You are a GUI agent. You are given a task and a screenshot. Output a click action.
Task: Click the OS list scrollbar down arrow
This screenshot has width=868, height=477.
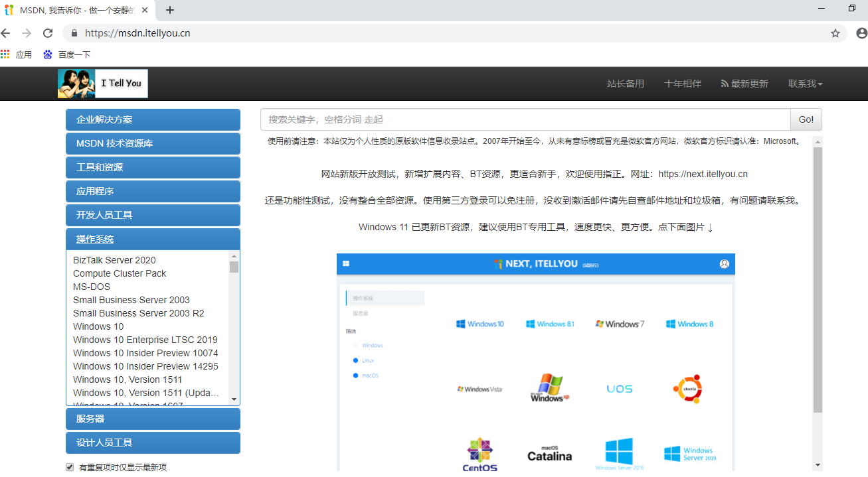click(x=234, y=399)
